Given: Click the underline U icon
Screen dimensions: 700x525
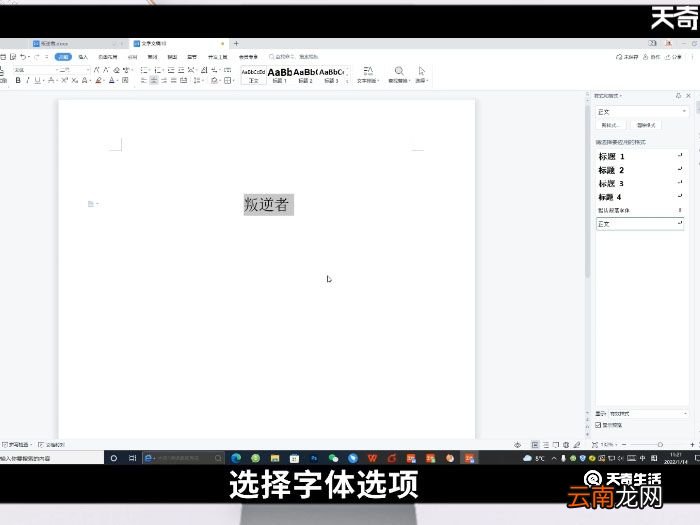Looking at the screenshot, I should point(38,80).
